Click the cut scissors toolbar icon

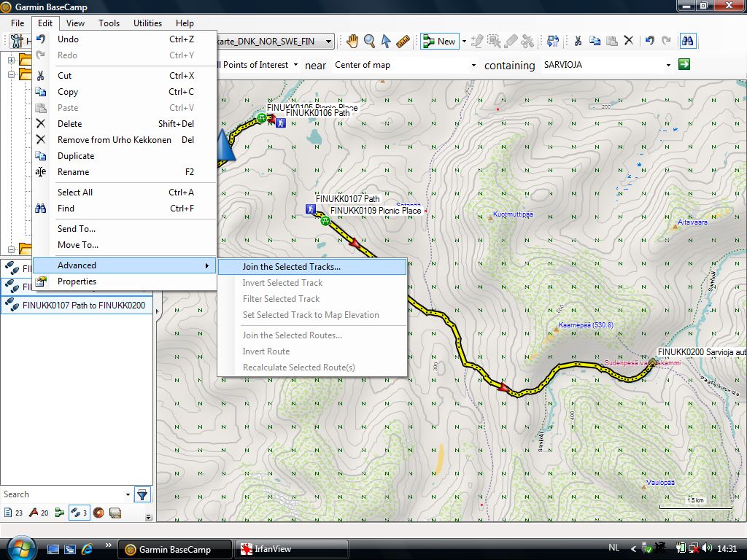[x=578, y=42]
